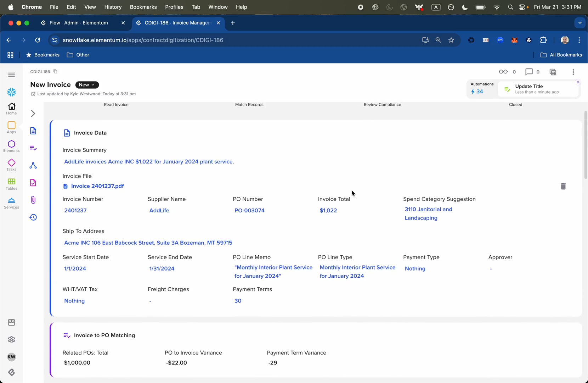This screenshot has height=383, width=588.
Task: Click Supplier Name AddLife value
Action: click(159, 210)
